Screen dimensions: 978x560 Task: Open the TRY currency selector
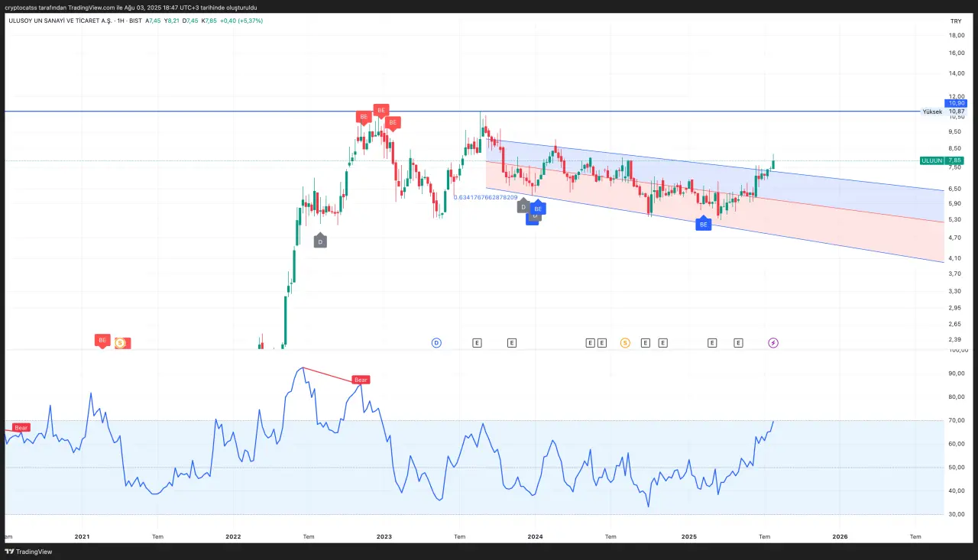955,21
